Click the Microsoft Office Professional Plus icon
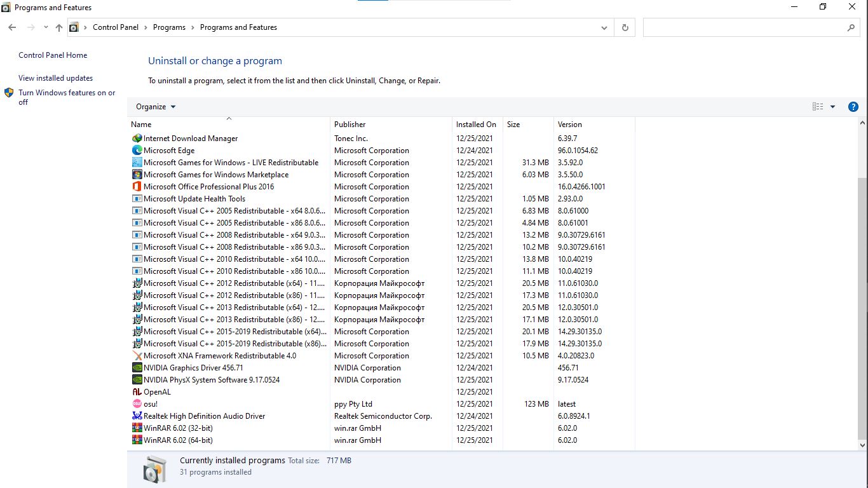 137,187
